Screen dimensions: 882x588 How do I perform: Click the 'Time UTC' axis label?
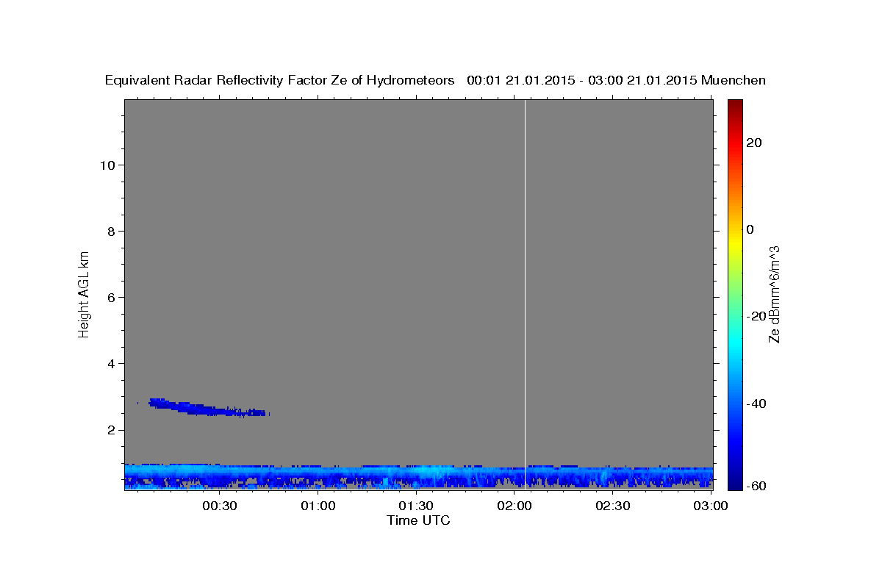pyautogui.click(x=418, y=520)
